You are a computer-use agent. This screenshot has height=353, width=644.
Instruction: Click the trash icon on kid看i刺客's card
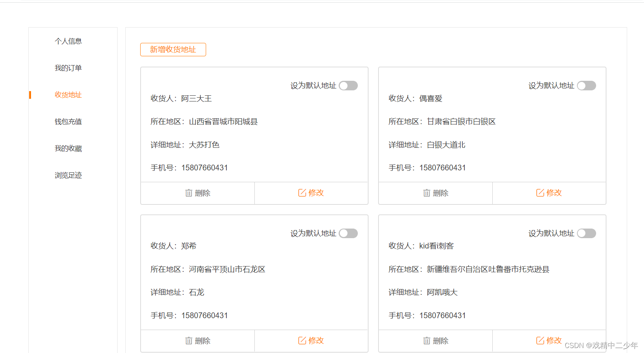[x=426, y=340]
